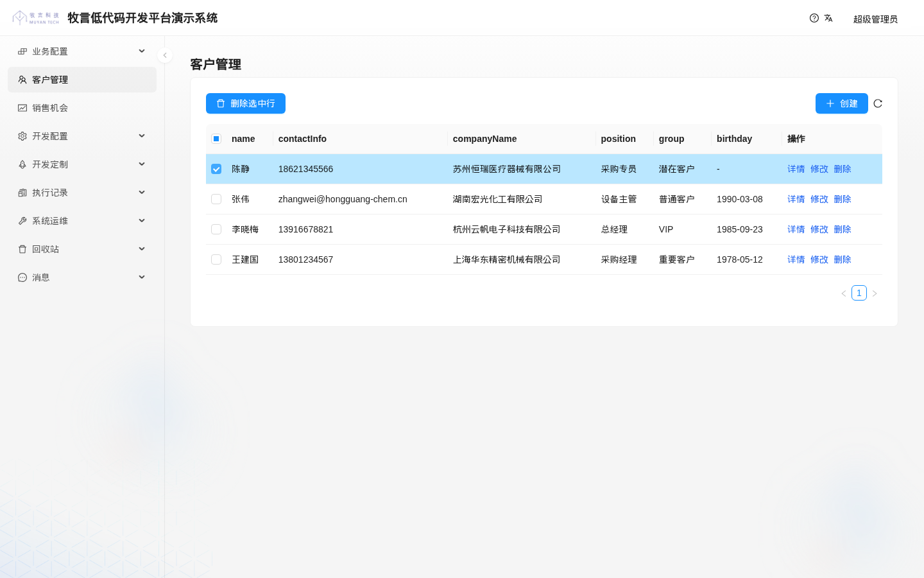This screenshot has width=924, height=578.
Task: Click the 回收站 trash icon
Action: 22,249
